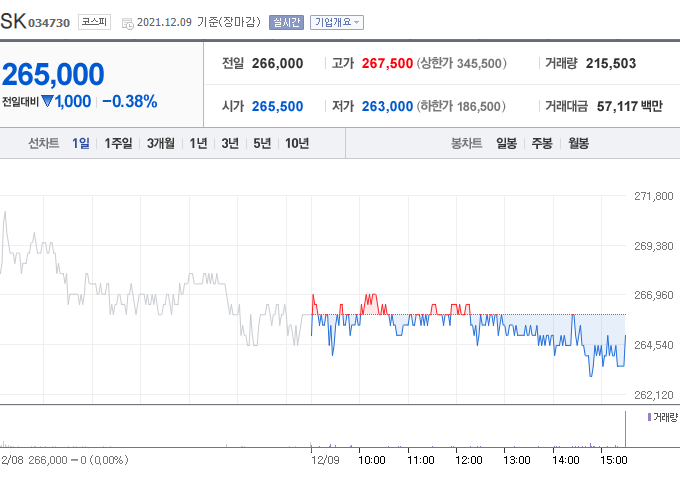Viewport: 680px width, 480px height.
Task: Click the 11:00 time axis label
Action: 421,460
